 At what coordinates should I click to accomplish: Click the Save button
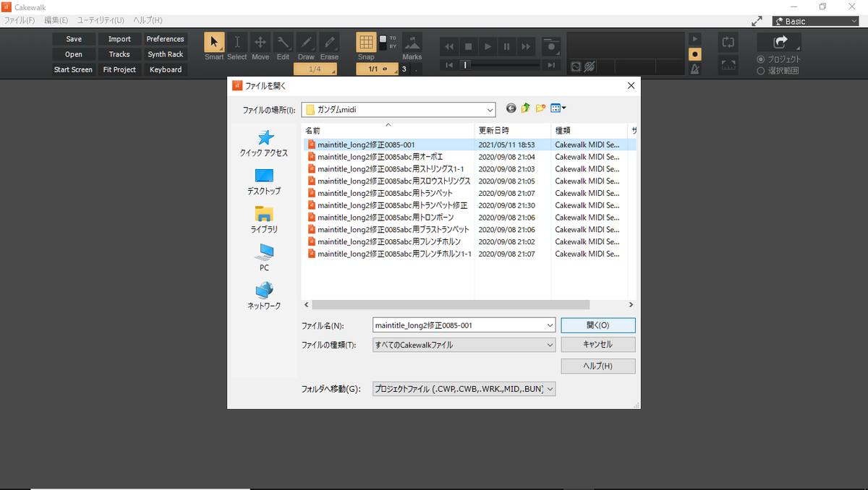click(x=74, y=39)
